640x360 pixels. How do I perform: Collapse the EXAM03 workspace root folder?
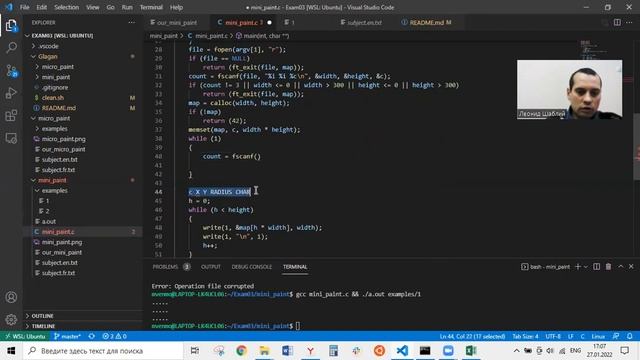pyautogui.click(x=82, y=36)
